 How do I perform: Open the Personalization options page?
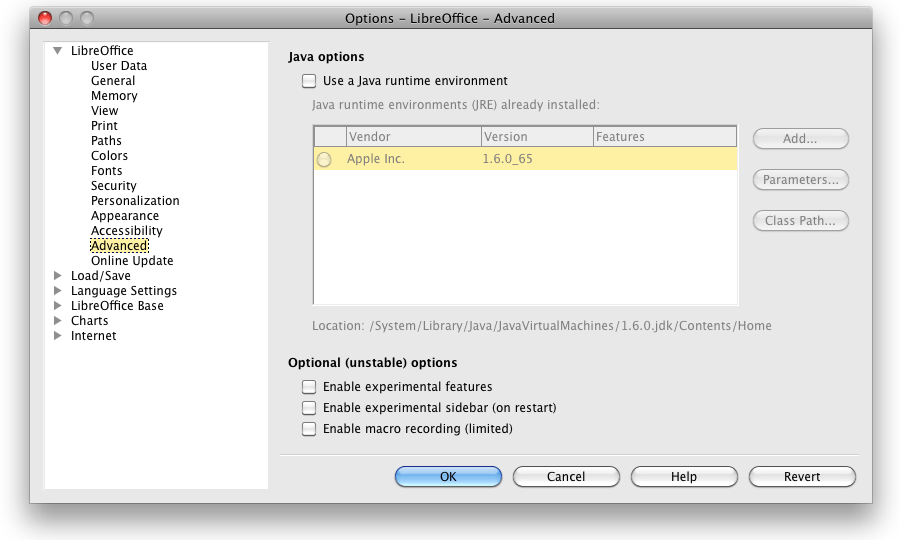135,201
